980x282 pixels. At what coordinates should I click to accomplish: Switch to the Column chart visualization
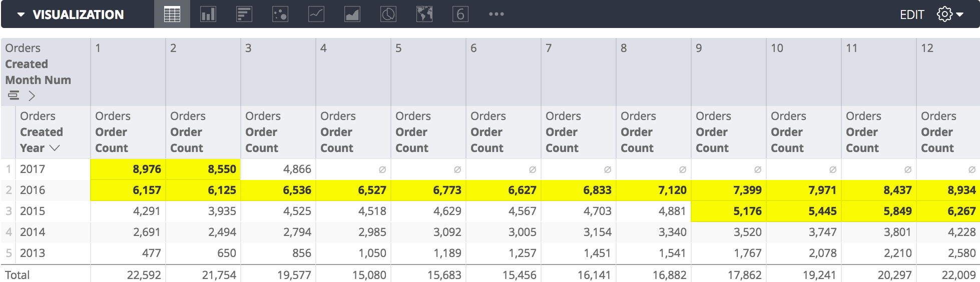pyautogui.click(x=208, y=14)
